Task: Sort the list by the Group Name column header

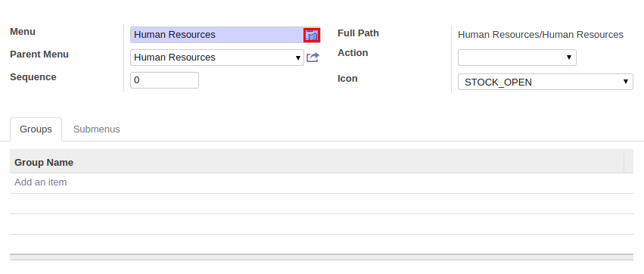Action: pos(44,163)
